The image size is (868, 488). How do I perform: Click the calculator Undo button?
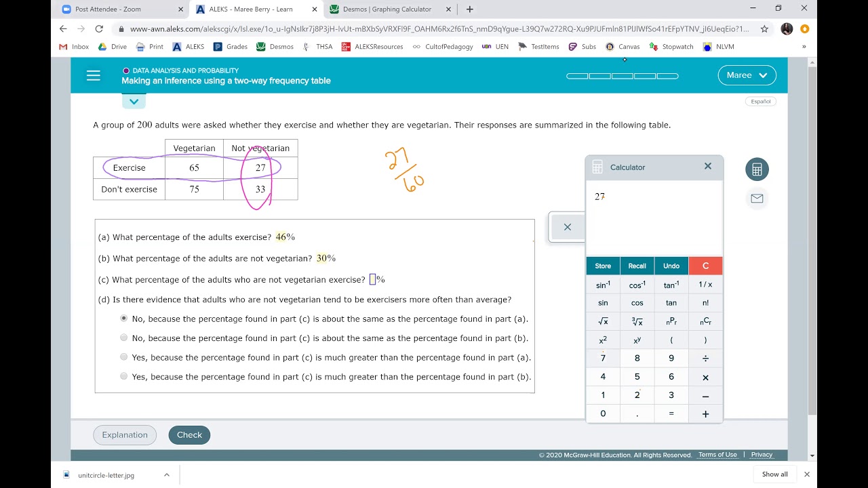point(671,266)
